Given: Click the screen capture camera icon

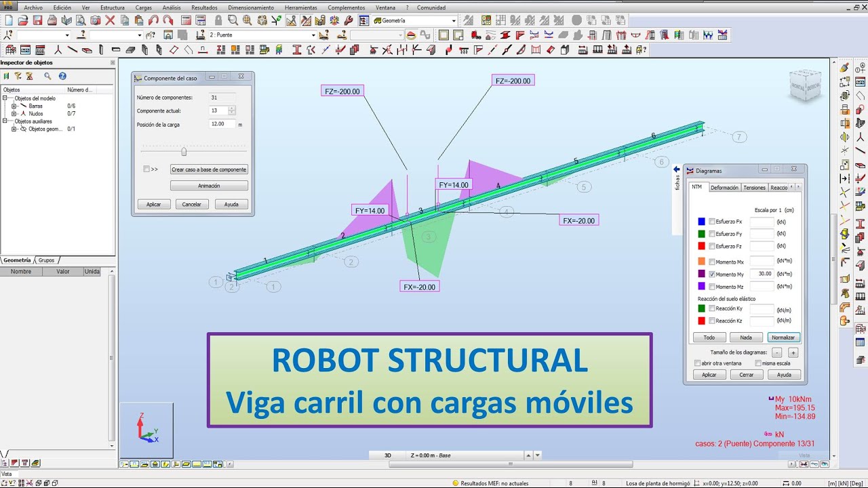Looking at the screenshot, I should pyautogui.click(x=96, y=20).
